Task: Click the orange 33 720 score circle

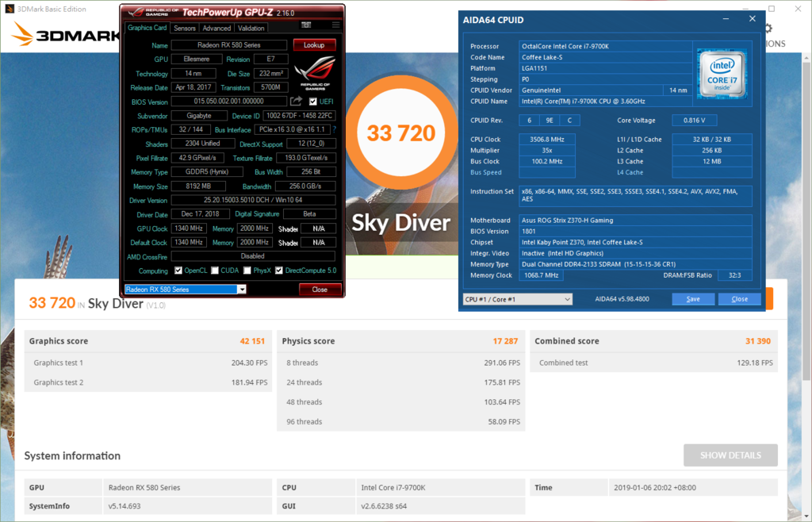Action: [401, 132]
